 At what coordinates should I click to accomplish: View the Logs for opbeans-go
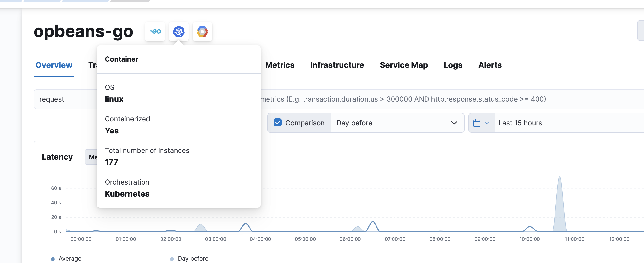pos(453,65)
